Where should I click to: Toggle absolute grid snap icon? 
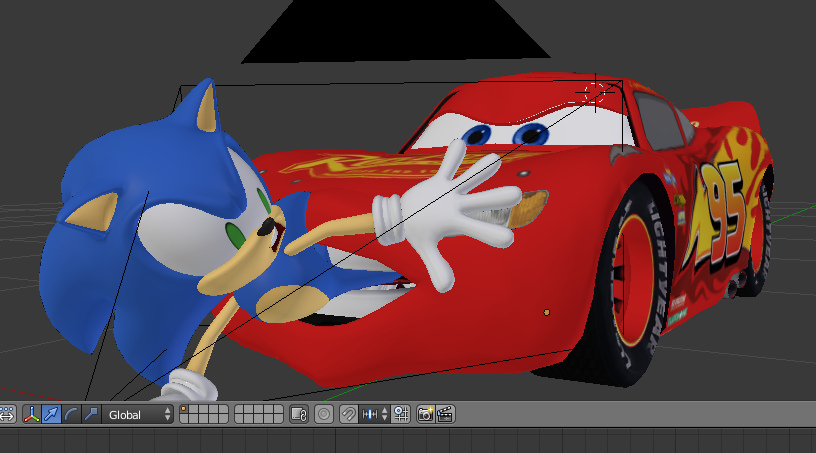tap(401, 414)
